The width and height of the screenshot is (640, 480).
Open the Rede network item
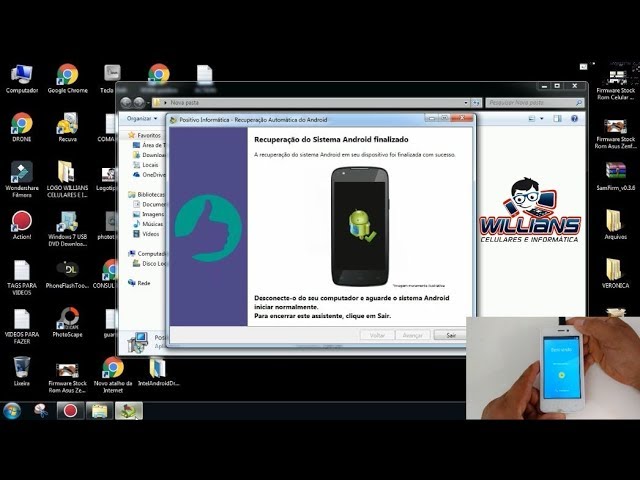pos(144,283)
